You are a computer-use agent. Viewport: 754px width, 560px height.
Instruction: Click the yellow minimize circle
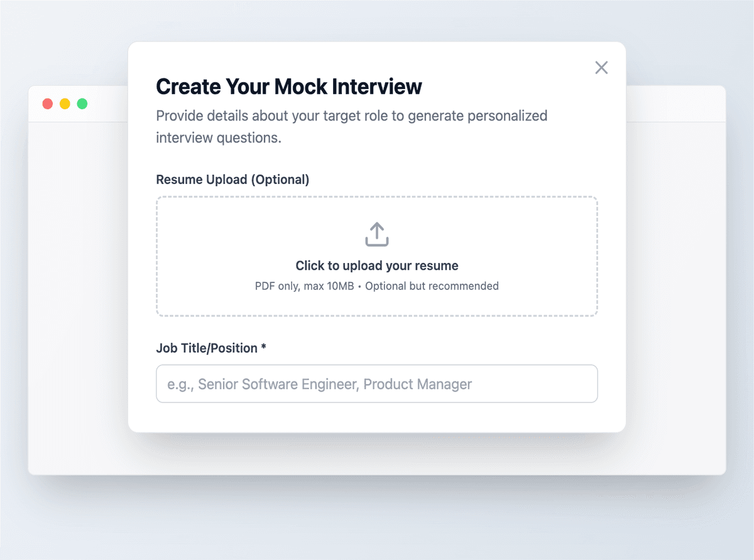65,104
